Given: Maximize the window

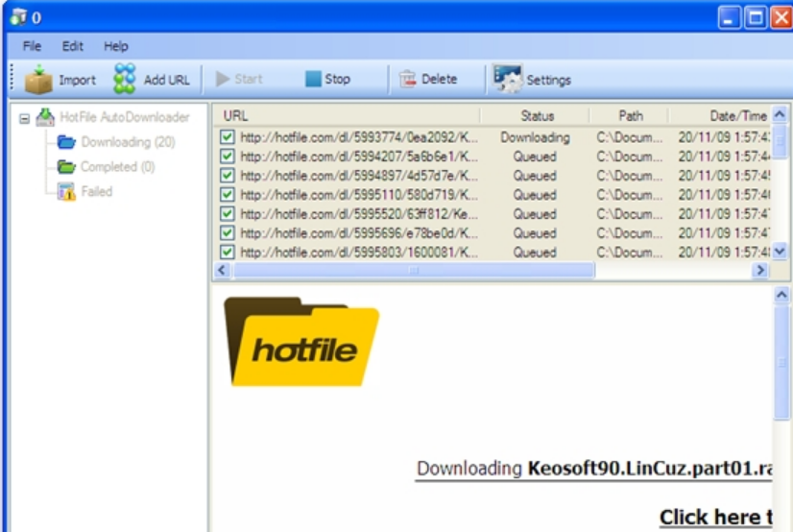Looking at the screenshot, I should click(756, 17).
